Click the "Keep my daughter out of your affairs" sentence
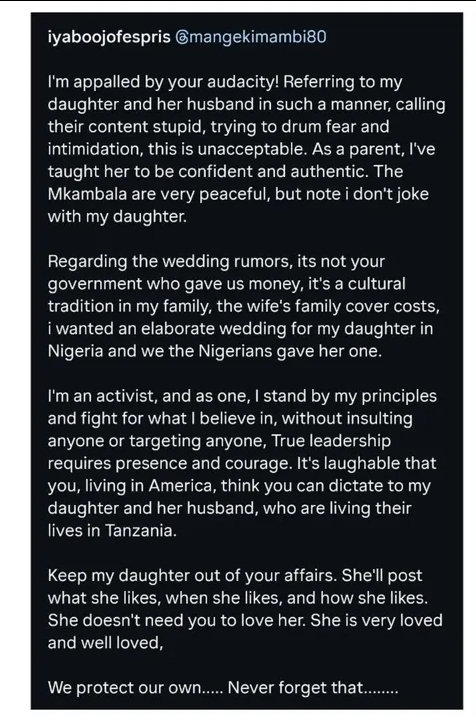 193,575
